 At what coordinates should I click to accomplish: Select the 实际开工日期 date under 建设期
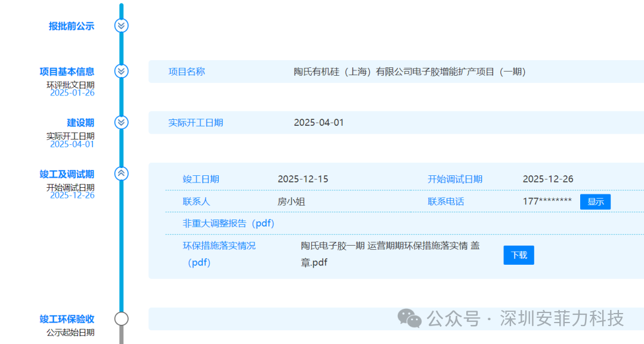pyautogui.click(x=72, y=144)
